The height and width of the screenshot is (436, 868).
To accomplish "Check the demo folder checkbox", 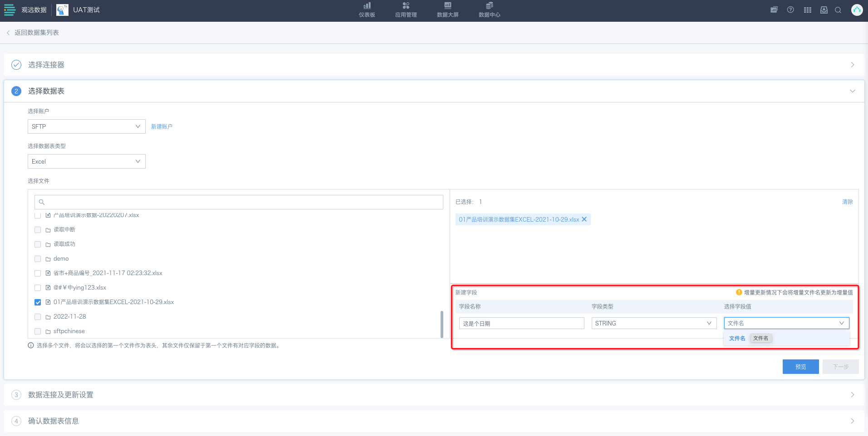I will 38,259.
